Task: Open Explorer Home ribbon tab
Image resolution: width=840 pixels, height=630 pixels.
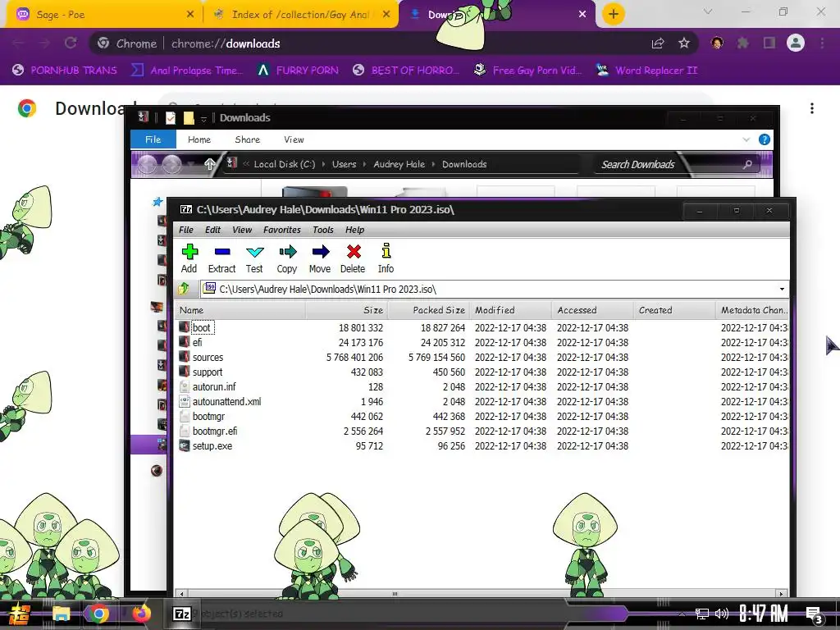Action: (x=199, y=139)
